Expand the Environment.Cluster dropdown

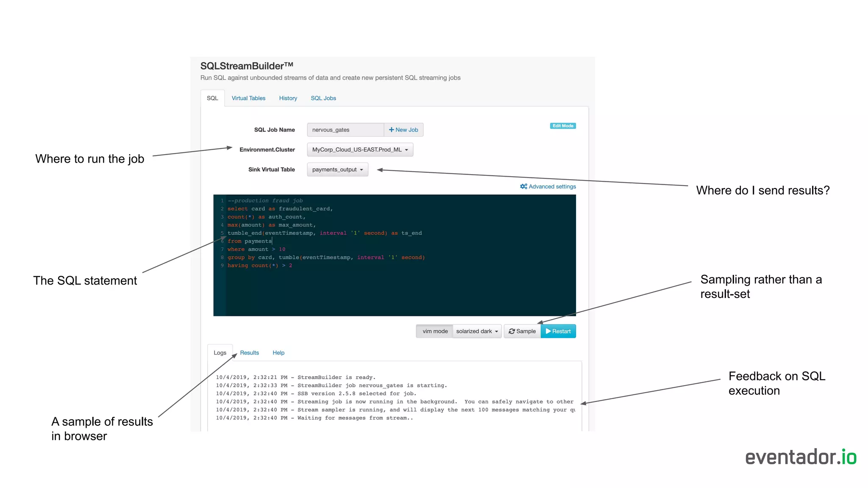pyautogui.click(x=360, y=150)
